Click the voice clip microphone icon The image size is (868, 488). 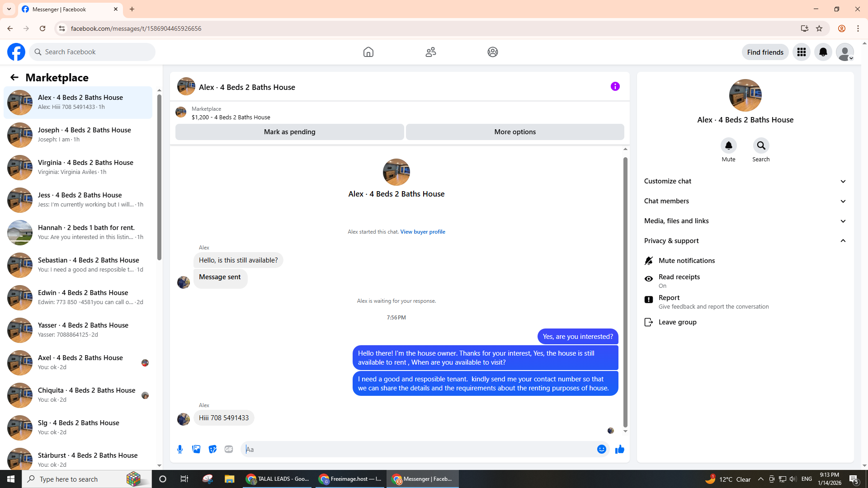point(180,449)
